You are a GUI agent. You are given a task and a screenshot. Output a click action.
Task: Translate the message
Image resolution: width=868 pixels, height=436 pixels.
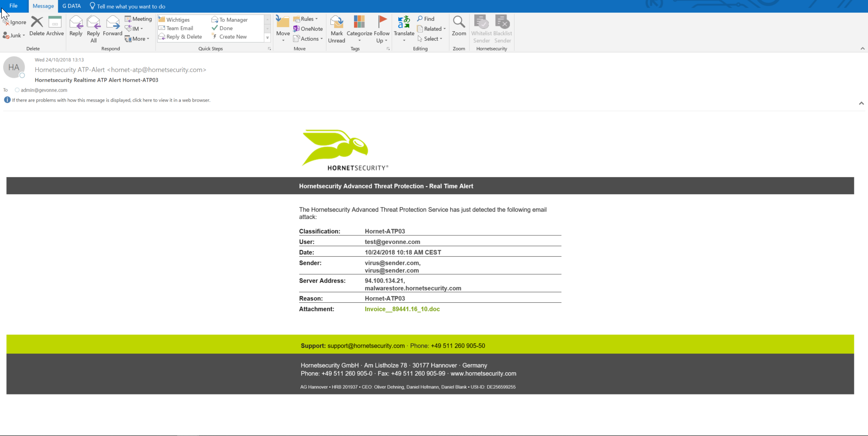coord(404,29)
